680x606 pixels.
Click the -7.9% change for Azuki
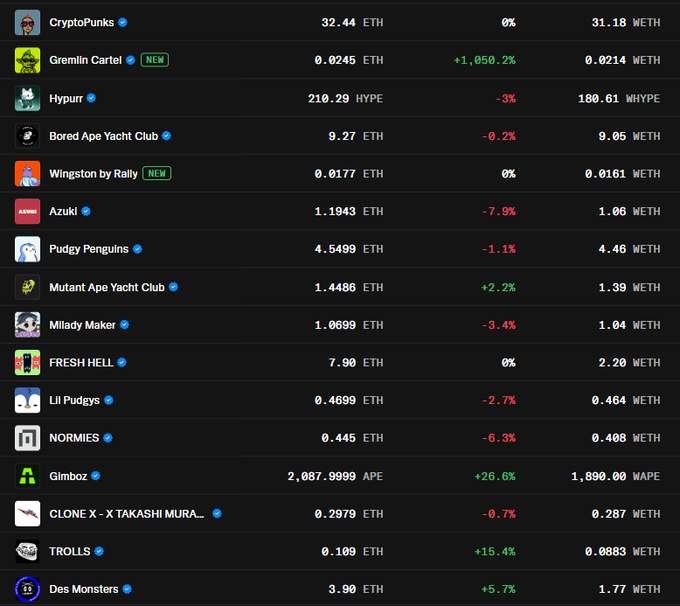499,211
